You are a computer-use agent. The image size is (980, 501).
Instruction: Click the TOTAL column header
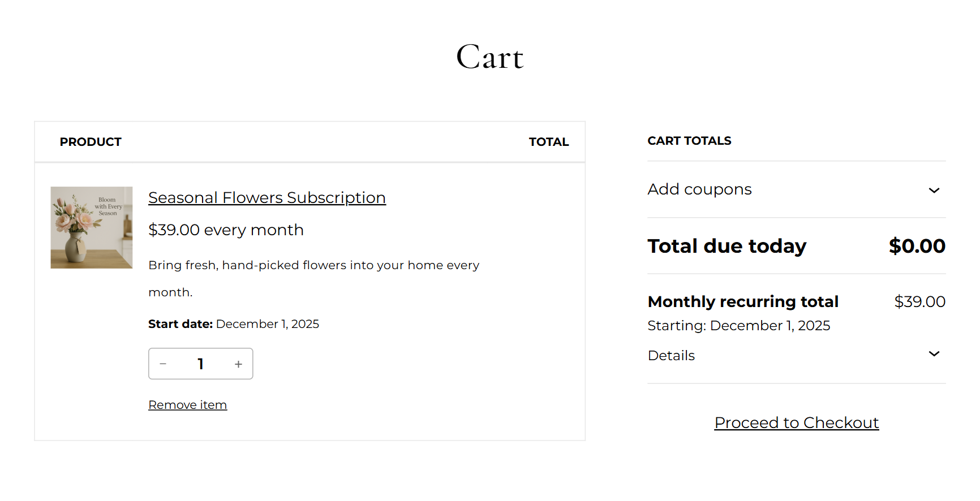[x=548, y=142]
